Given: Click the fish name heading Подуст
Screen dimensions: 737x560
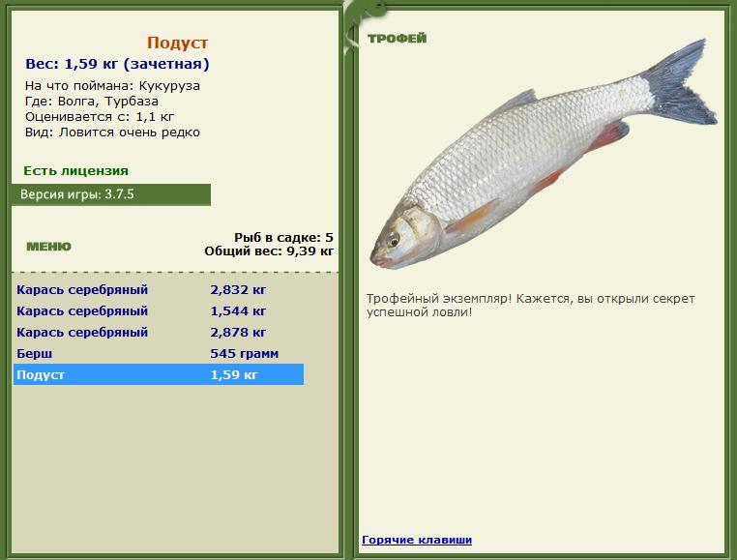Looking at the screenshot, I should (x=177, y=43).
